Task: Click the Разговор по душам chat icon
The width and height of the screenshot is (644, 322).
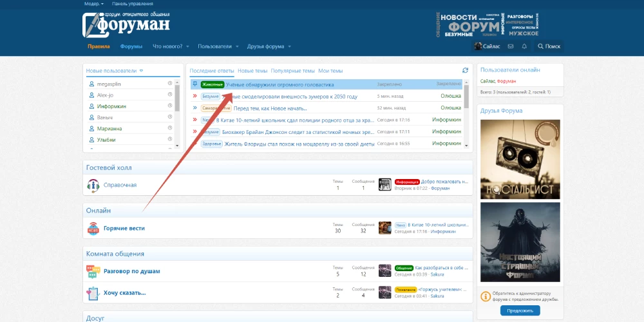Action: coord(93,272)
